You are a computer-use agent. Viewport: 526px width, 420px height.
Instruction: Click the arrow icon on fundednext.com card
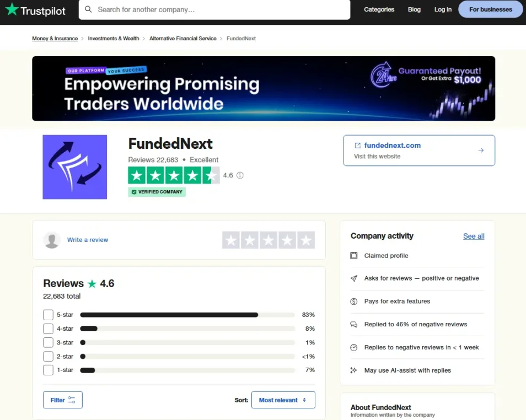click(x=481, y=150)
